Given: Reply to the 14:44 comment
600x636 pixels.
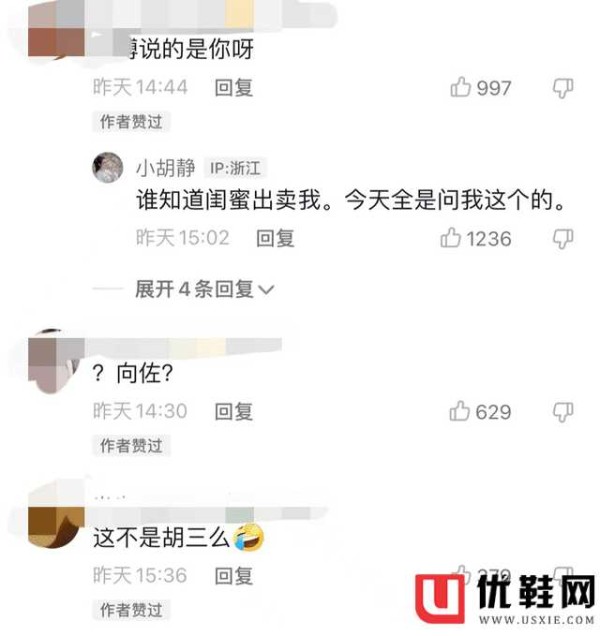Looking at the screenshot, I should pos(234,88).
